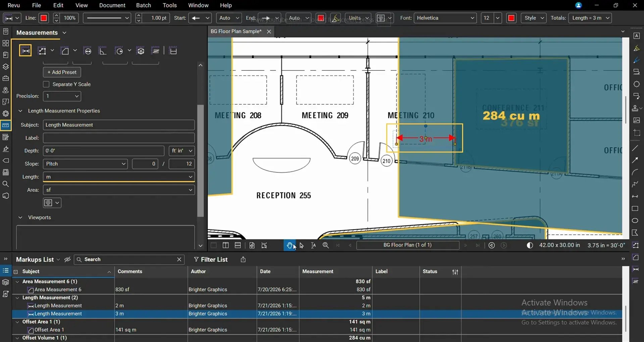This screenshot has height=342, width=644.
Task: Select the Arrow markup tool
Action: 635,160
